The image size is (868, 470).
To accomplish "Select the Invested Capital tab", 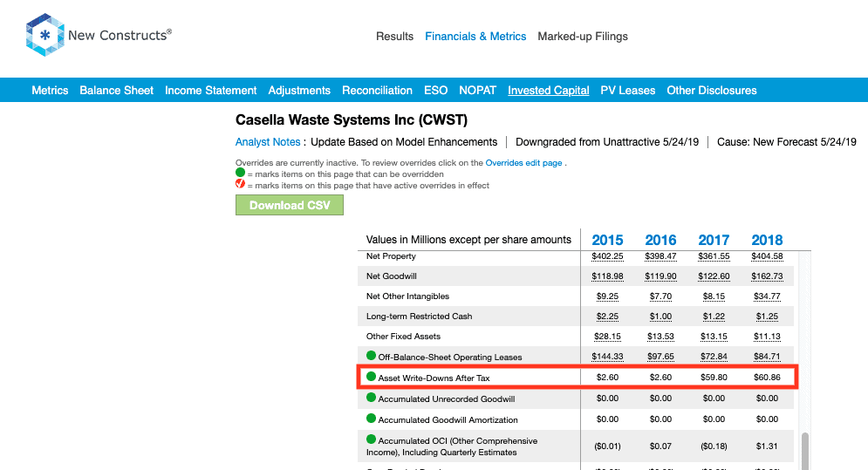I will tap(549, 90).
